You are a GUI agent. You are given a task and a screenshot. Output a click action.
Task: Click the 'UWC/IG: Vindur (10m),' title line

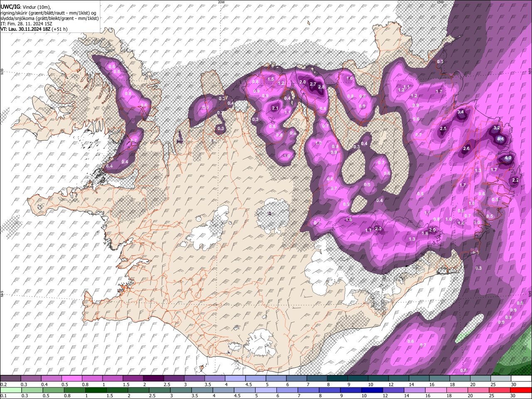click(26, 7)
